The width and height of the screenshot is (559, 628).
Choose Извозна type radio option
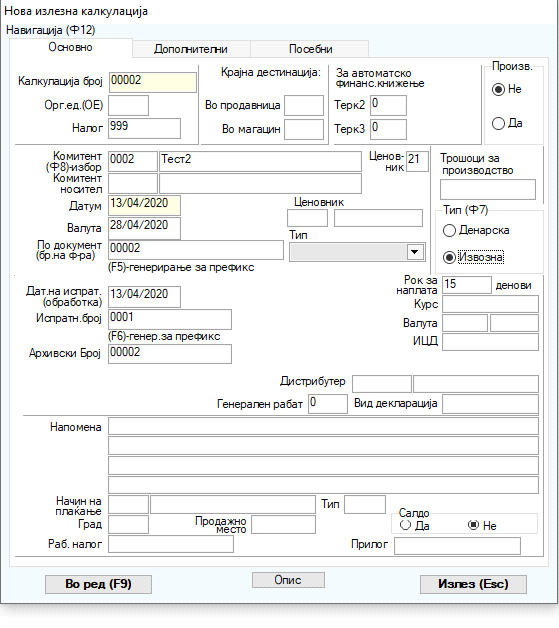(449, 257)
